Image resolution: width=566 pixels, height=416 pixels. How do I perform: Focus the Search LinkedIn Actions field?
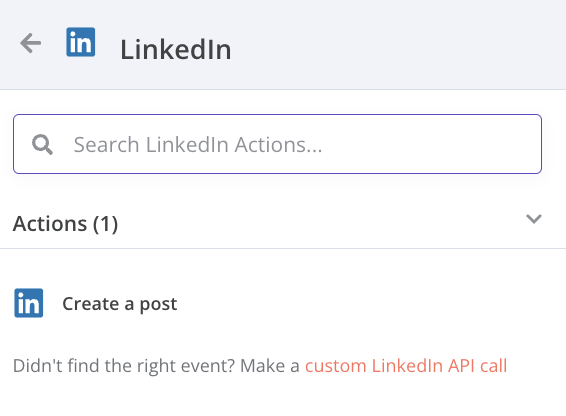tap(277, 144)
